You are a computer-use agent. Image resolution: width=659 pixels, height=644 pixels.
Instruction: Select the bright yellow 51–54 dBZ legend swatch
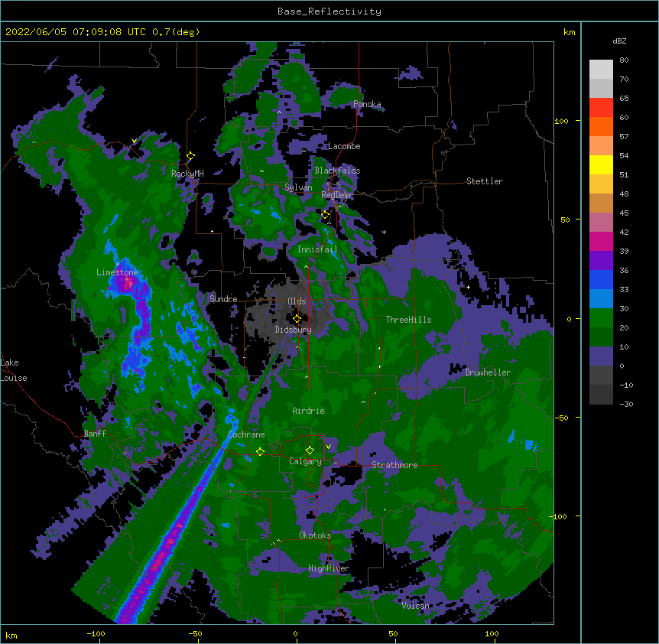(601, 164)
